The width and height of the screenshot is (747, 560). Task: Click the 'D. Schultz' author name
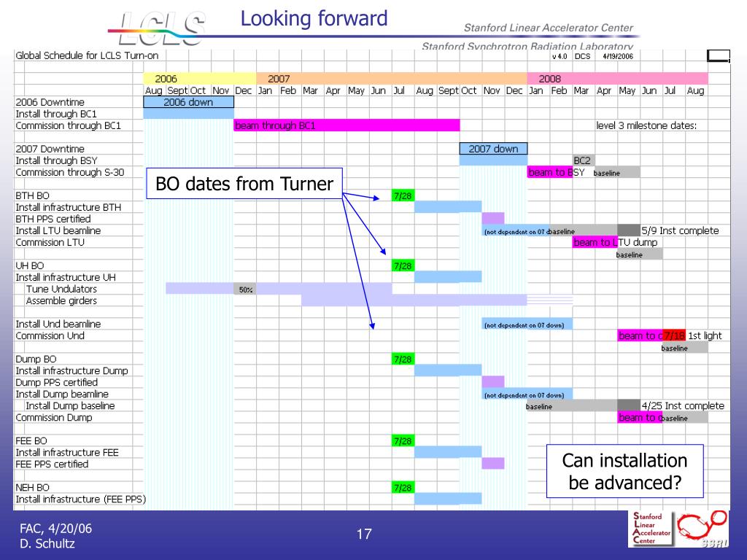tap(47, 543)
